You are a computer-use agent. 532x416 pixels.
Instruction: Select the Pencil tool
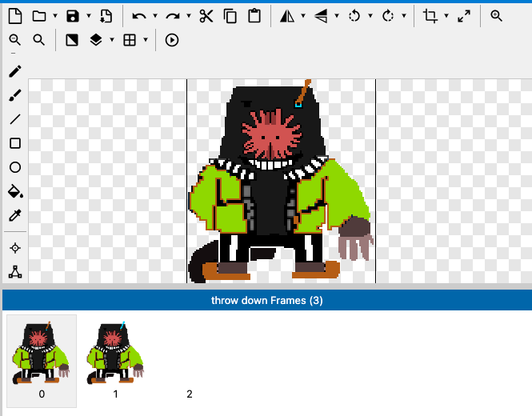tap(15, 71)
